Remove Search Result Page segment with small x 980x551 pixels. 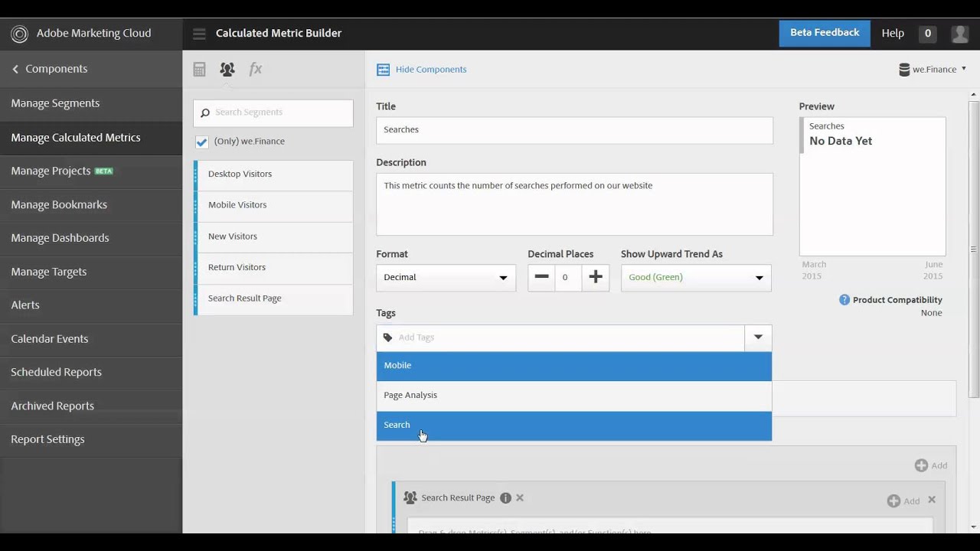(520, 497)
